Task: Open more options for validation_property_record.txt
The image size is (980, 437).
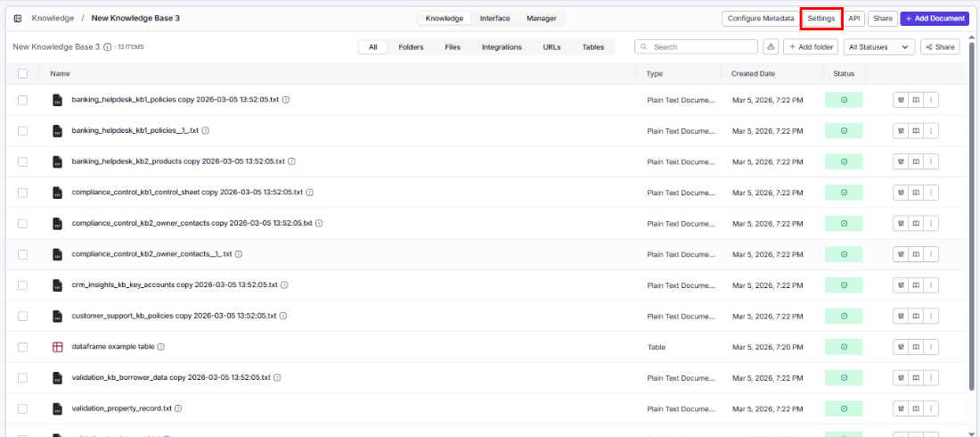Action: click(x=931, y=408)
